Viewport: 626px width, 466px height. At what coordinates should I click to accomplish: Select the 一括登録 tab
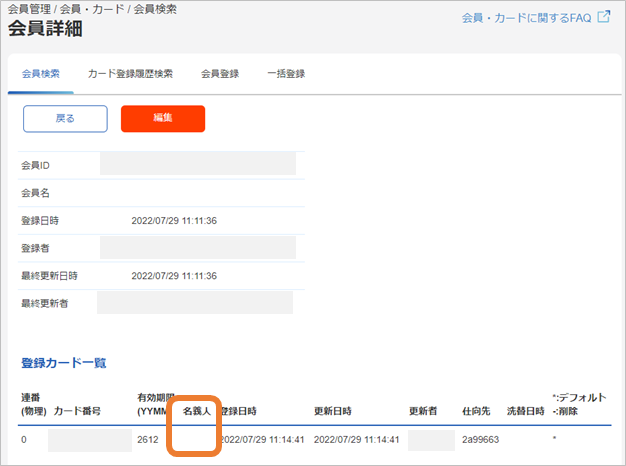click(286, 74)
